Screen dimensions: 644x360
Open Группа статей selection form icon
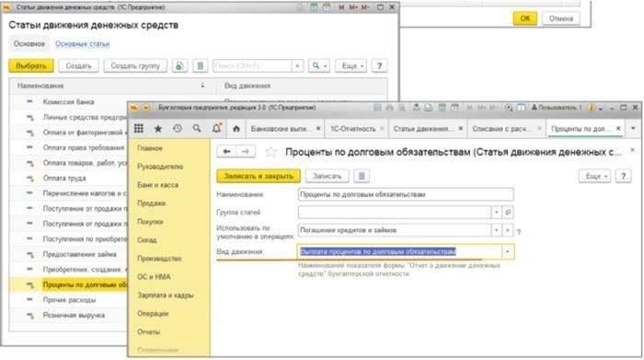(508, 212)
